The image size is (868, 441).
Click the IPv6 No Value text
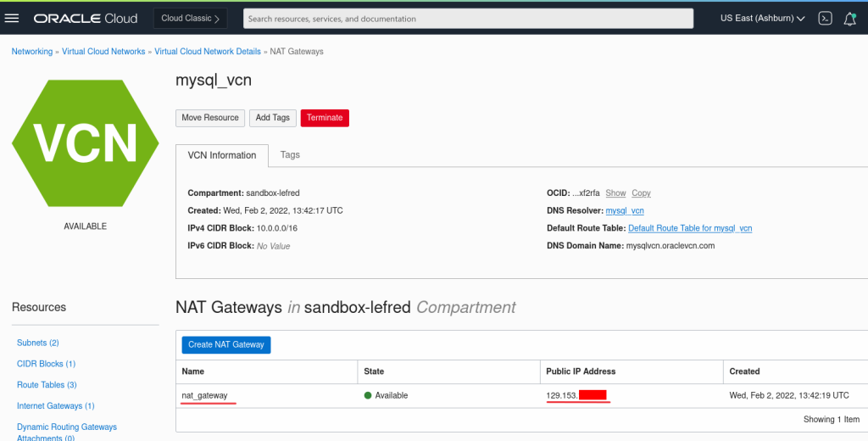274,246
